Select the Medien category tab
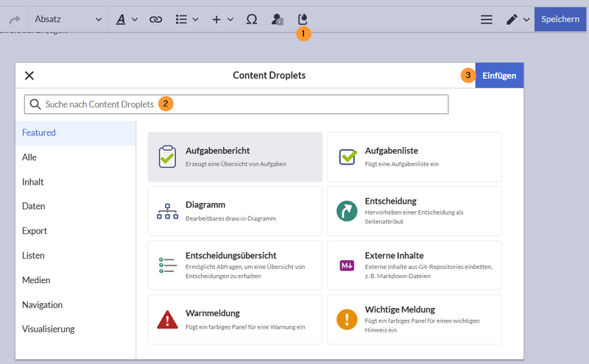589x364 pixels. tap(36, 280)
